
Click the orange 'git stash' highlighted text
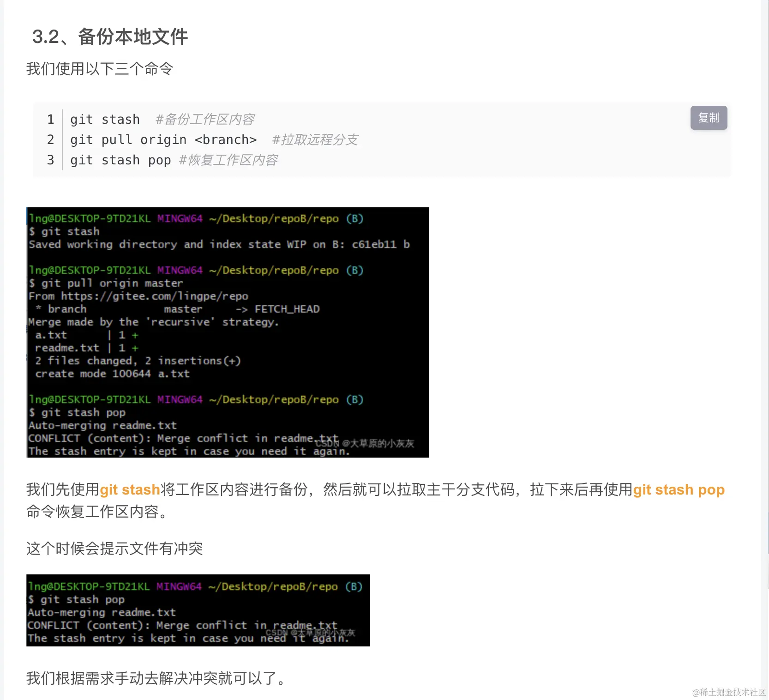pyautogui.click(x=130, y=489)
